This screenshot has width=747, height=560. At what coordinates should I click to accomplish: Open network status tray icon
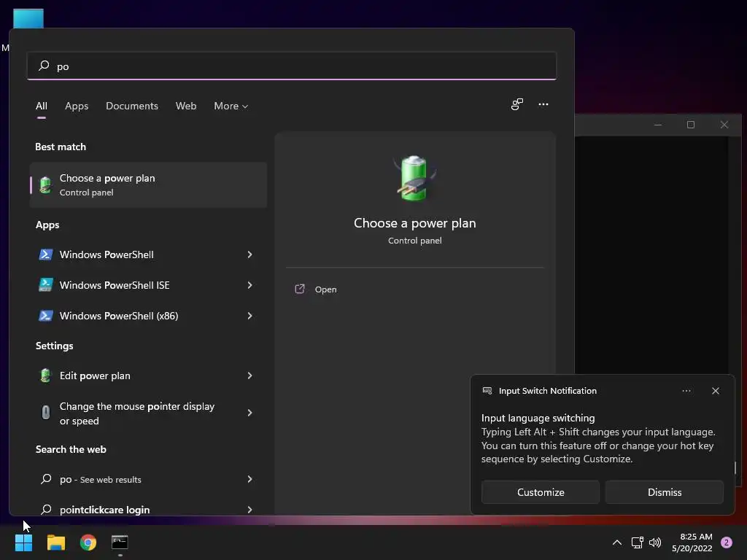click(637, 542)
